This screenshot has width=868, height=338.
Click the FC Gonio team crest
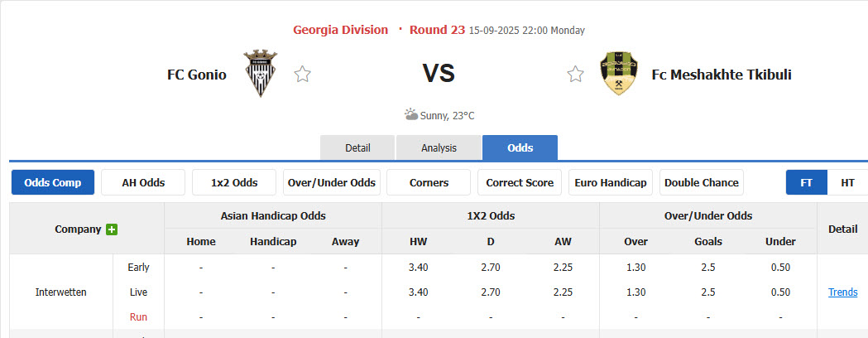tap(261, 74)
